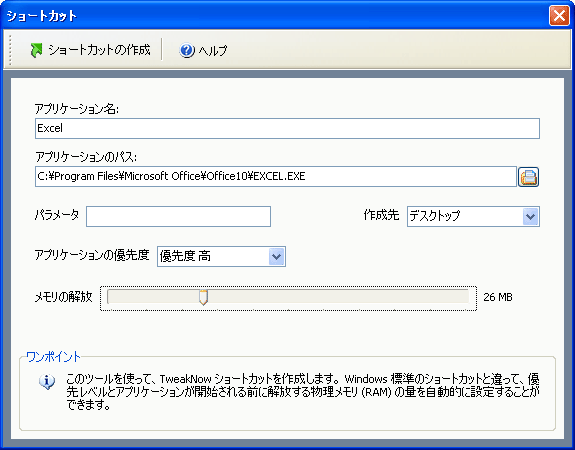Viewport: 575px width, 450px height.
Task: Click the 26 MB memory value text
Action: (498, 297)
